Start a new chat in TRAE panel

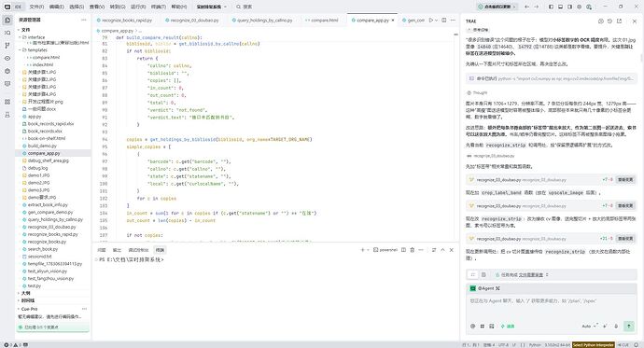[x=601, y=21]
